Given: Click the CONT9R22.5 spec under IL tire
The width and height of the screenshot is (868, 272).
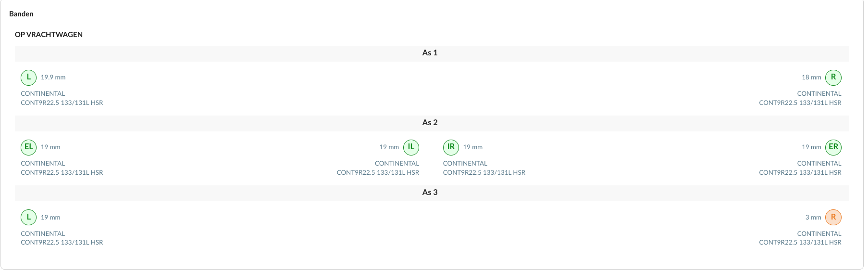Looking at the screenshot, I should [378, 173].
